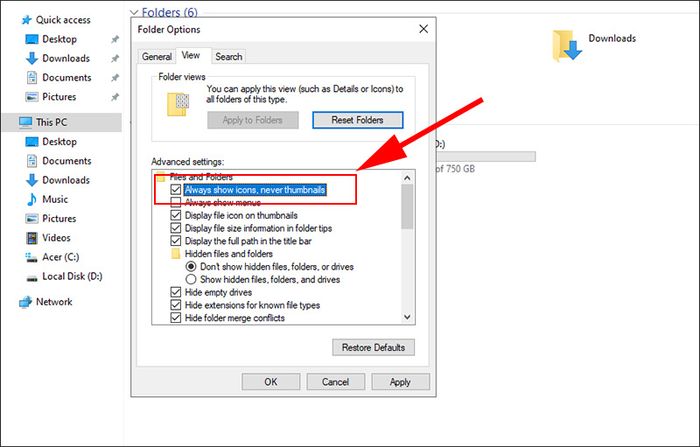Click the Quick access star icon
This screenshot has width=700, height=447.
coord(27,20)
